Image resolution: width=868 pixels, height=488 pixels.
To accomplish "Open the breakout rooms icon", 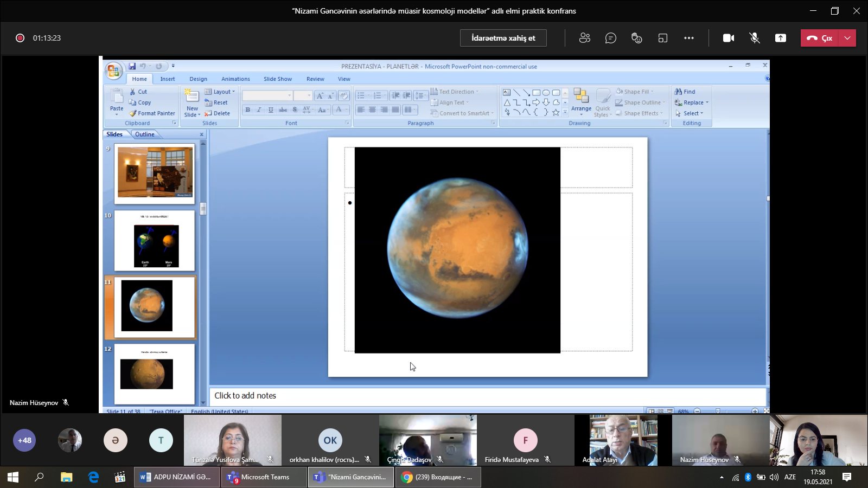I will pyautogui.click(x=662, y=38).
